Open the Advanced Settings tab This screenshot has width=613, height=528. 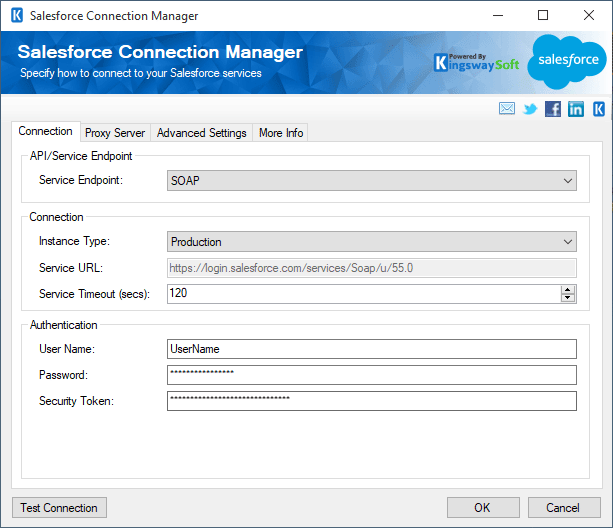point(202,133)
